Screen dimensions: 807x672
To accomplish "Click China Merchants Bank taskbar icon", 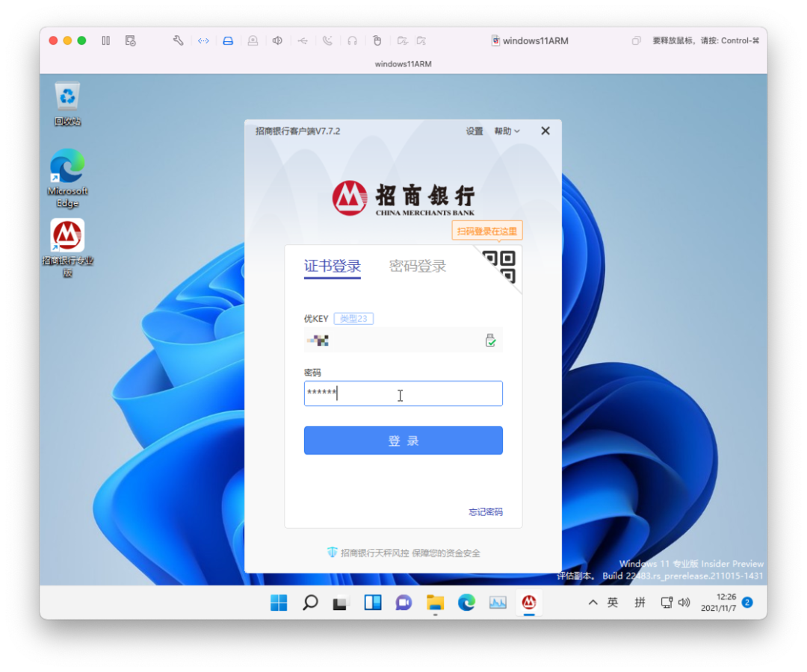I will coord(529,603).
